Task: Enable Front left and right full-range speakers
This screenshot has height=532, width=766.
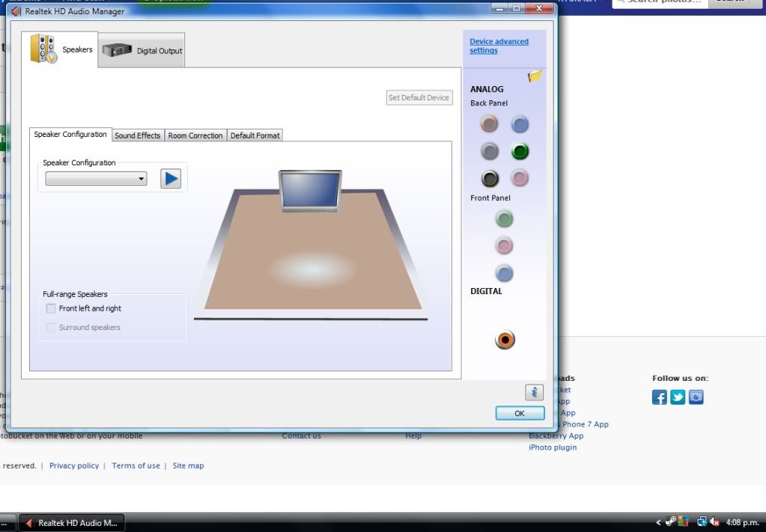Action: 51,308
